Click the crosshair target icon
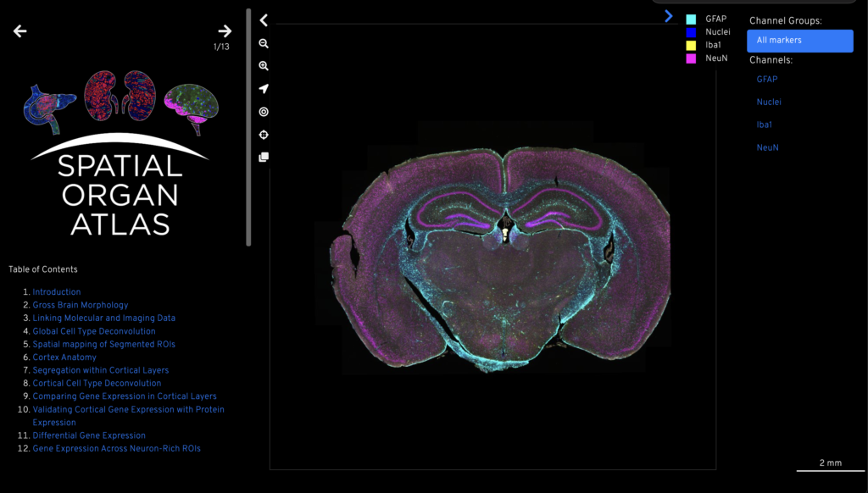This screenshot has height=493, width=868. tap(264, 135)
